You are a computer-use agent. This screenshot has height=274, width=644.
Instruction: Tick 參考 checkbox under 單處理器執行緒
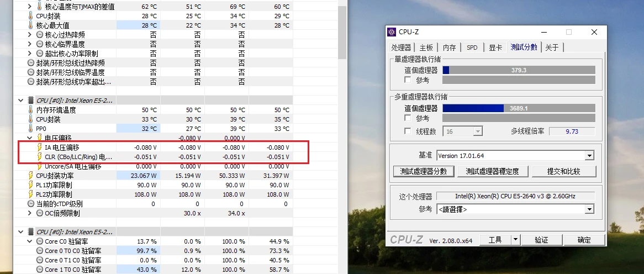coord(408,80)
